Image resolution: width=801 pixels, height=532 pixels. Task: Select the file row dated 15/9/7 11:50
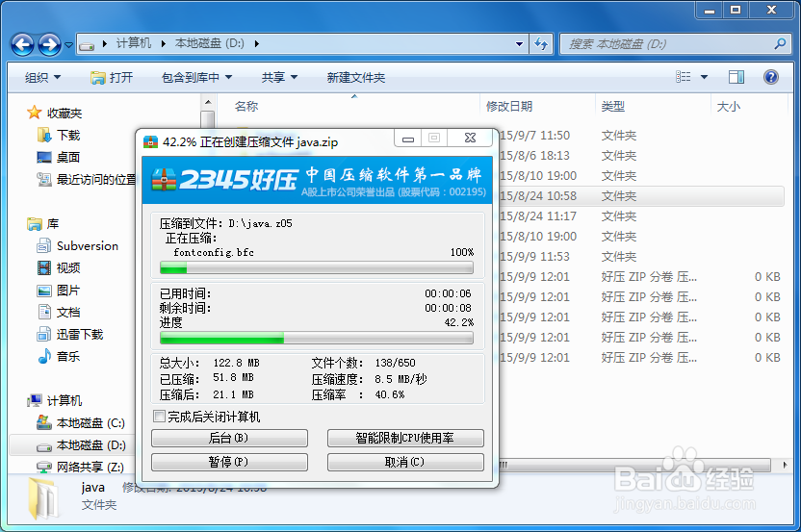point(640,136)
